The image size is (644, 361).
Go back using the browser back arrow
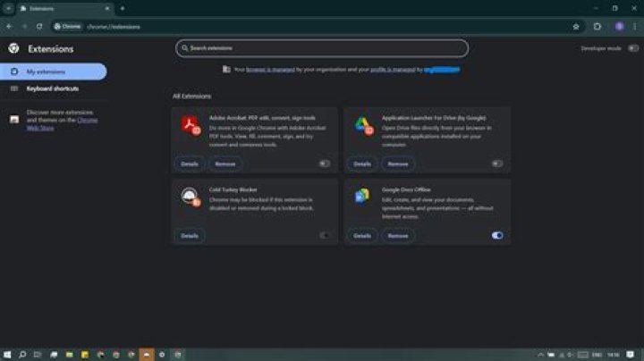pyautogui.click(x=9, y=26)
